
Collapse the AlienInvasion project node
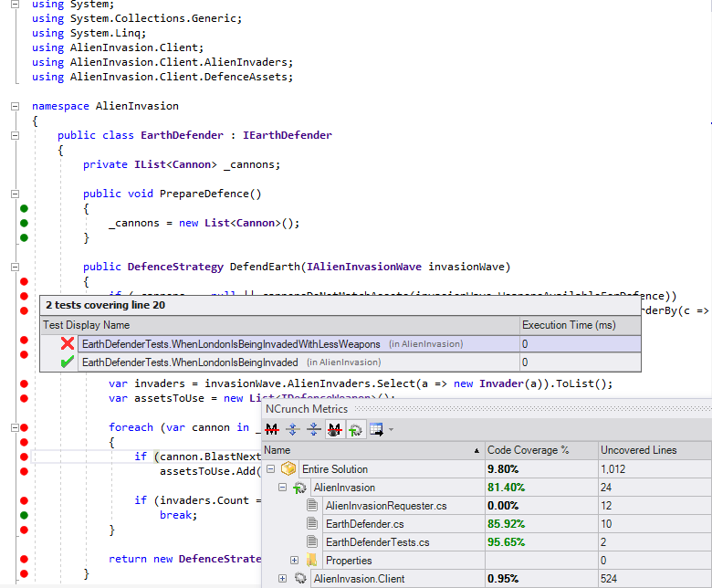point(282,488)
